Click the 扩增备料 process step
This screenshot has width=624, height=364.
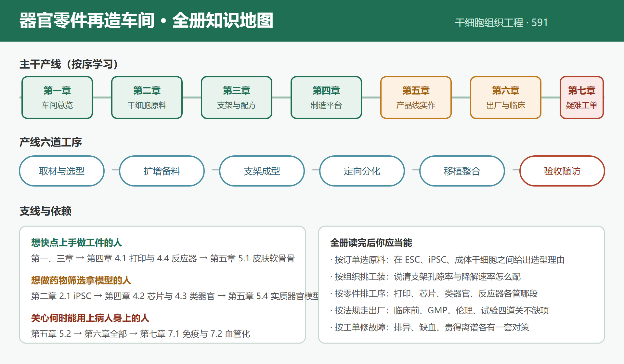tap(162, 171)
